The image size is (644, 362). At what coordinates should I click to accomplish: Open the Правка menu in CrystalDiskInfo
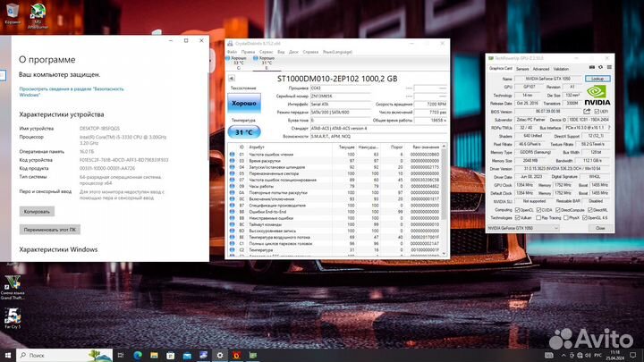click(x=248, y=52)
